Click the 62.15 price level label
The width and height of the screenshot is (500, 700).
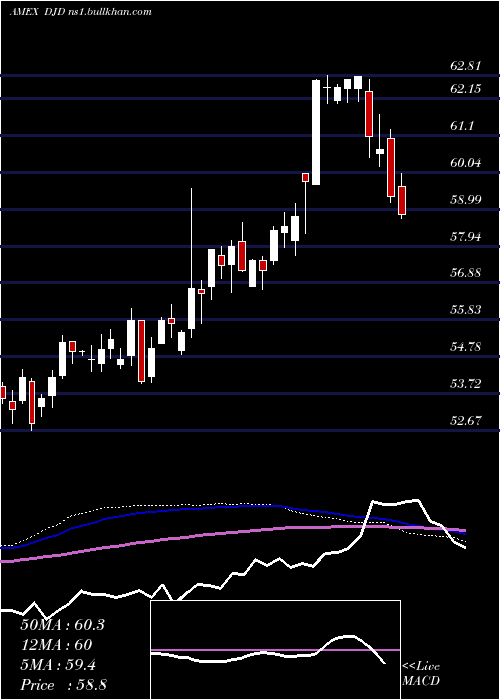[x=466, y=89]
